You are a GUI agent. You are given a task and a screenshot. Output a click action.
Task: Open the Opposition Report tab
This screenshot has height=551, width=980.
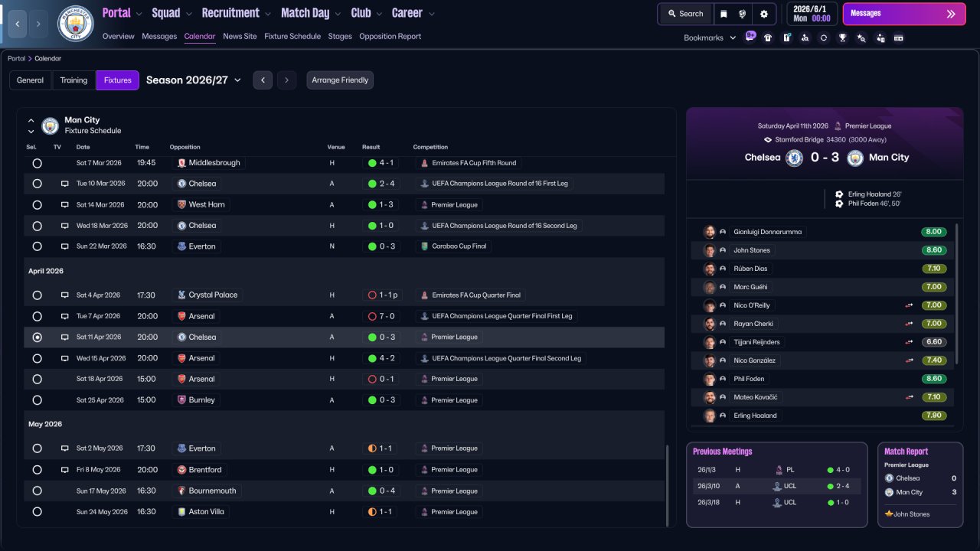[x=390, y=37]
